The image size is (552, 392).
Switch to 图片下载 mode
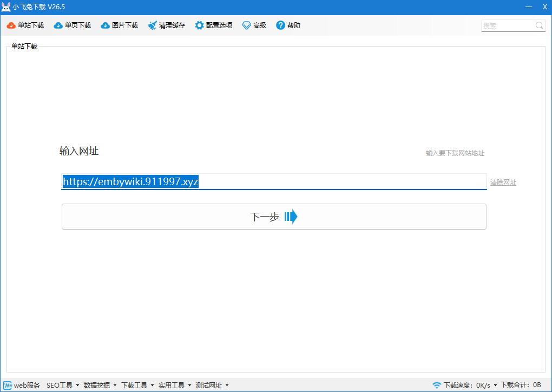tap(125, 25)
